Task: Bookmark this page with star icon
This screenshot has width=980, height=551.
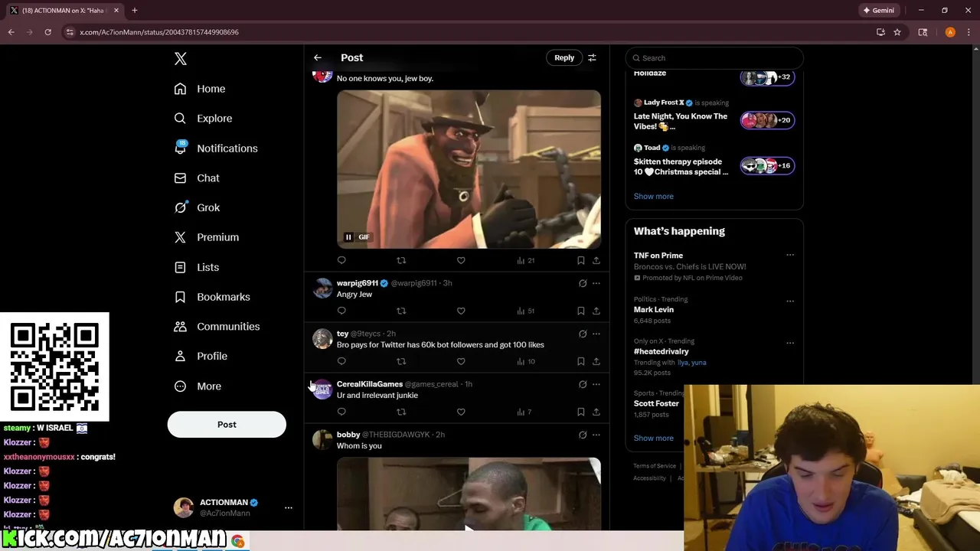Action: 897,32
